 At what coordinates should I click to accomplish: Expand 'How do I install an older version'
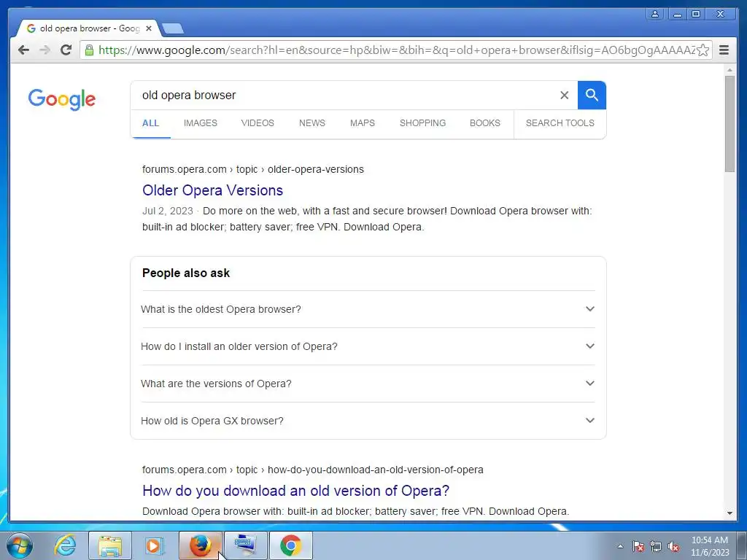click(x=368, y=346)
